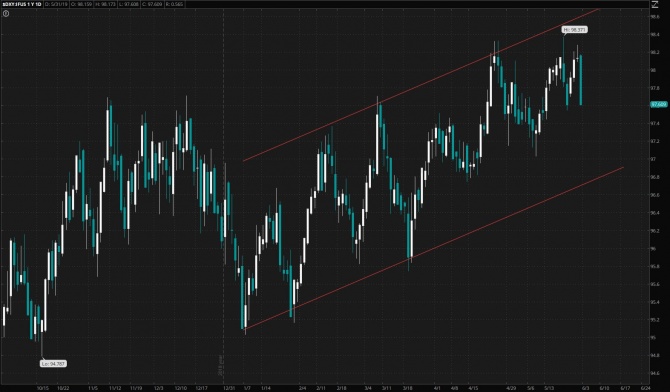Click the High value field in header
The height and width of the screenshot is (392, 670).
click(104, 4)
